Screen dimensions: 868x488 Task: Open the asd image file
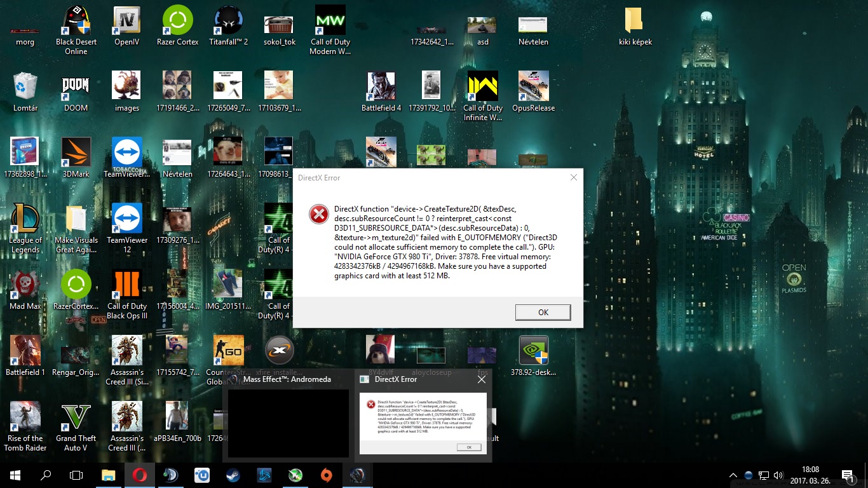point(483,30)
